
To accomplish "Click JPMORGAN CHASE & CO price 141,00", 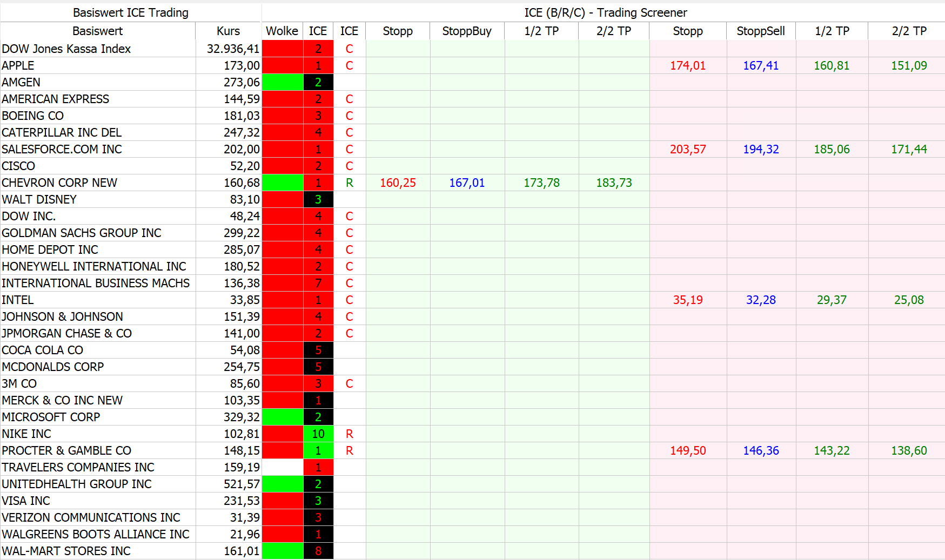I will pyautogui.click(x=242, y=333).
